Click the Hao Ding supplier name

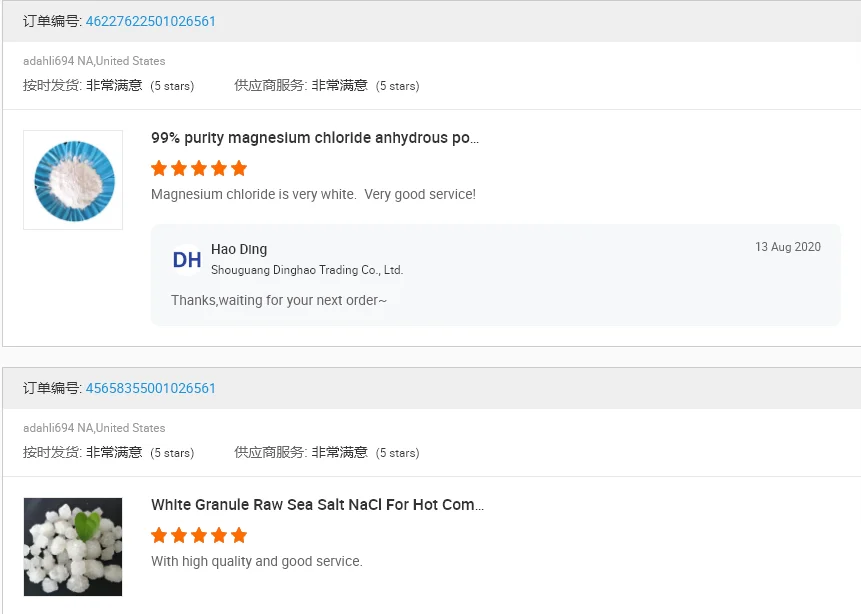(x=239, y=249)
